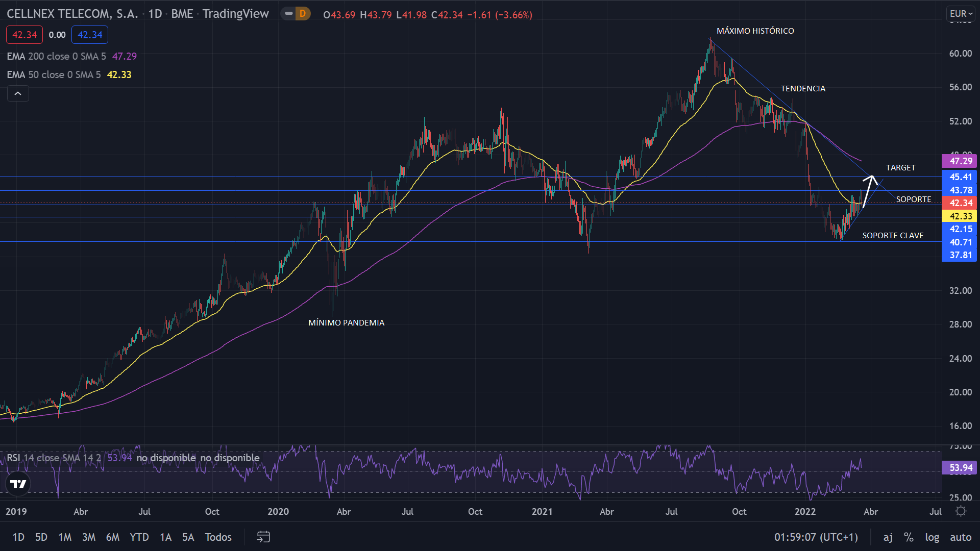The width and height of the screenshot is (980, 551).
Task: Click the Todos range button
Action: pos(218,537)
